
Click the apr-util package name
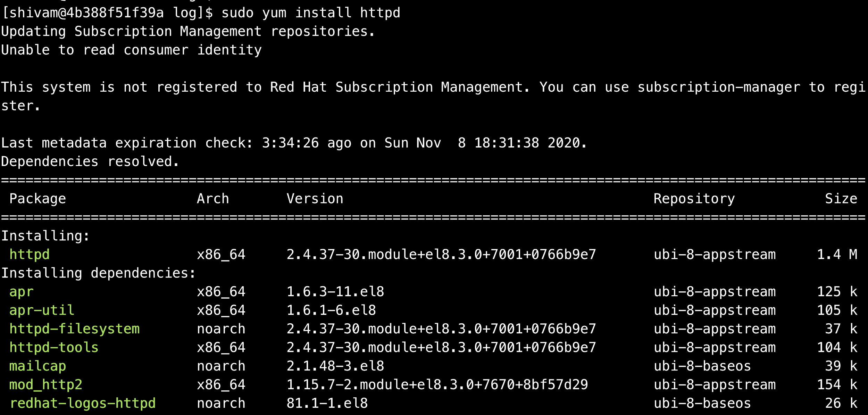click(42, 310)
